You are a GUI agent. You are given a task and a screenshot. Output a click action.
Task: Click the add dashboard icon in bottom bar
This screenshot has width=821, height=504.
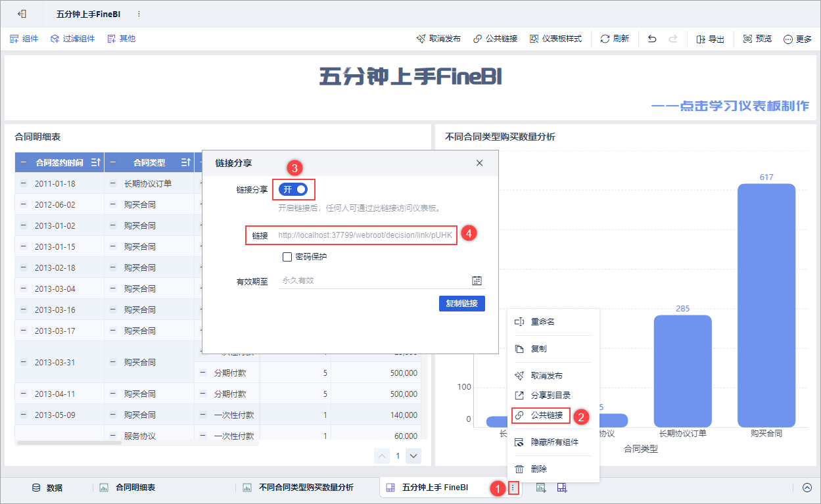tap(562, 488)
